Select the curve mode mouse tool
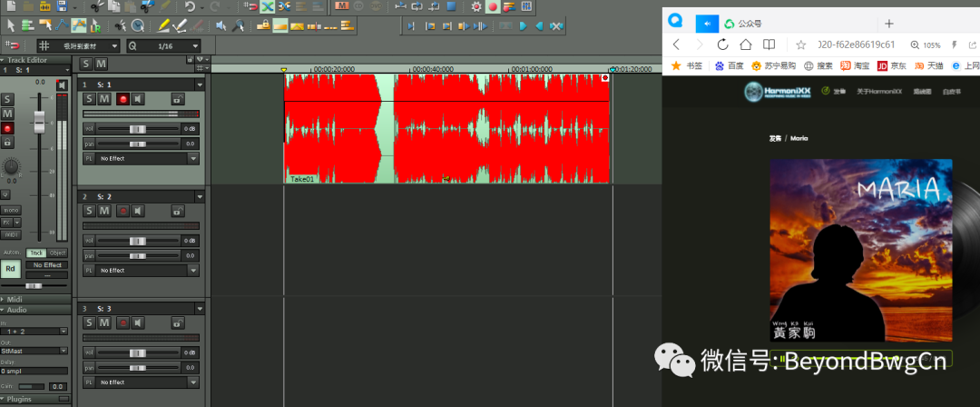The height and width of the screenshot is (407, 980). pyautogui.click(x=62, y=25)
